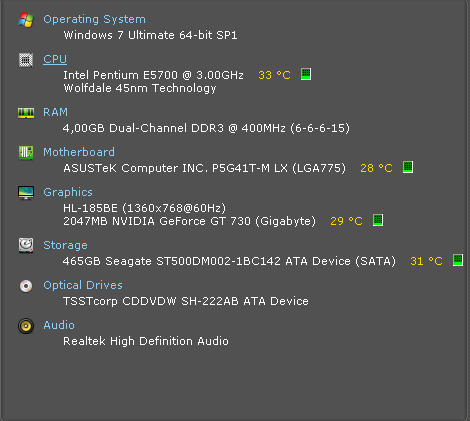
Task: Open the RAM section link
Action: tap(55, 112)
